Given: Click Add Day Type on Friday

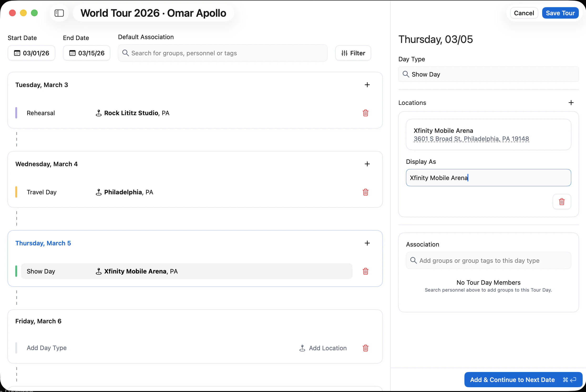Looking at the screenshot, I should (46, 348).
